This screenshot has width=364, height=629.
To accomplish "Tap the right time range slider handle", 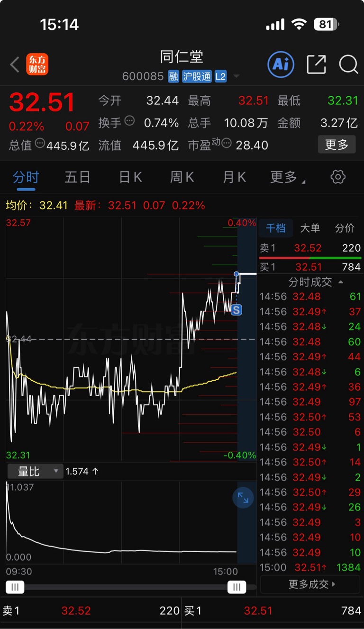I will (237, 587).
